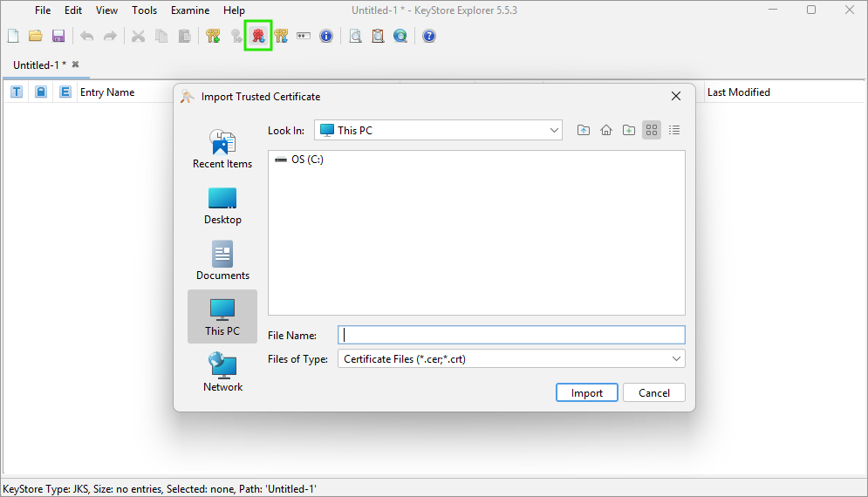Click the Examine Clipboard toolbar icon

pos(378,36)
